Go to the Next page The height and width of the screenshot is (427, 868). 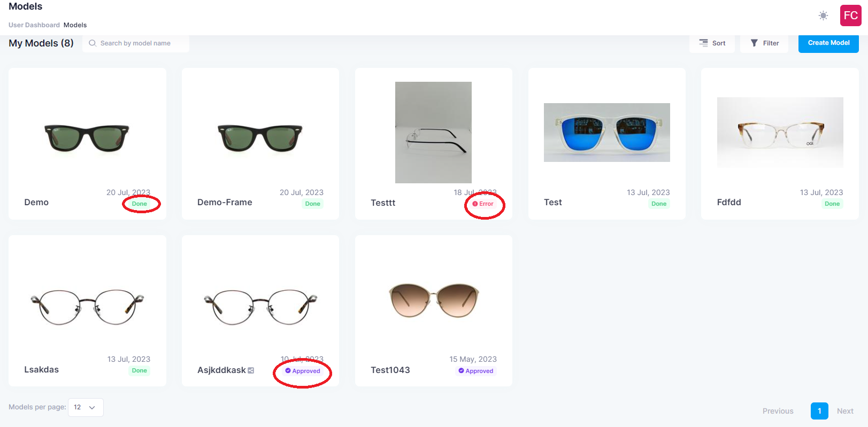click(x=845, y=411)
